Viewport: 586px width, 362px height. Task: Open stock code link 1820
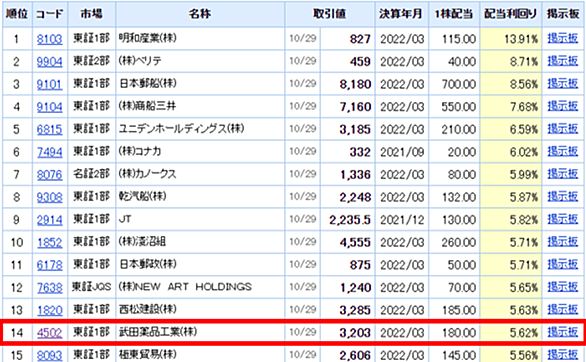pos(50,310)
